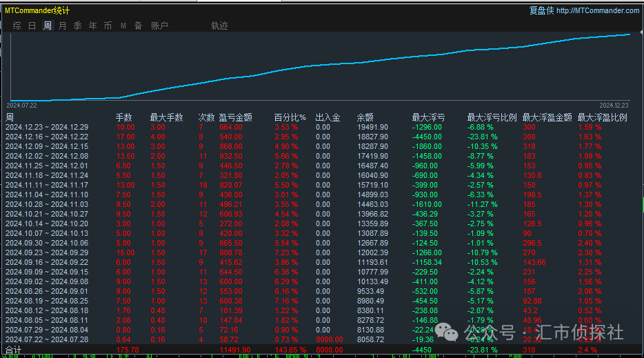Select week row 2024.11.25 ~ 2024.12.01
This screenshot has width=644, height=358.
tap(322, 166)
